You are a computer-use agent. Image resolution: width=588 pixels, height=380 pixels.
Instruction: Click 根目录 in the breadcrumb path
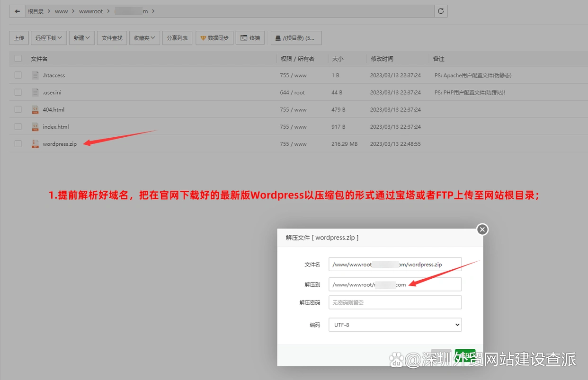tap(36, 11)
